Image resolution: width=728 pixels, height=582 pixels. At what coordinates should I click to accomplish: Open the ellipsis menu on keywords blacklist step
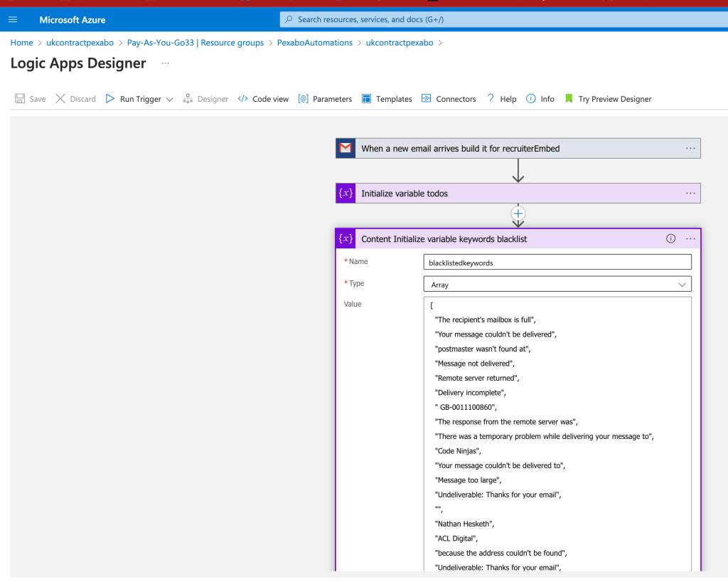(690, 239)
